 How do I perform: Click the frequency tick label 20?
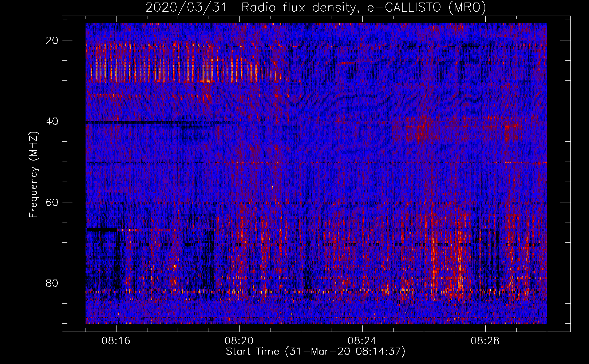(x=52, y=40)
